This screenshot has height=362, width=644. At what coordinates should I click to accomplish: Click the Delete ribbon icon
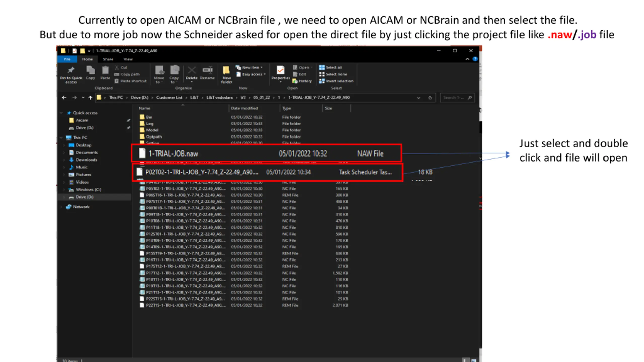(192, 74)
